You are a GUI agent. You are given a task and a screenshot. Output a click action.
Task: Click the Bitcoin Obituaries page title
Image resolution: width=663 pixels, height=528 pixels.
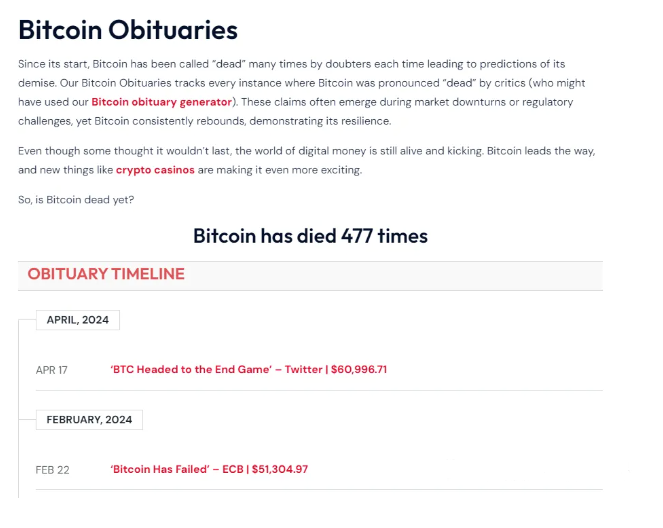128,30
